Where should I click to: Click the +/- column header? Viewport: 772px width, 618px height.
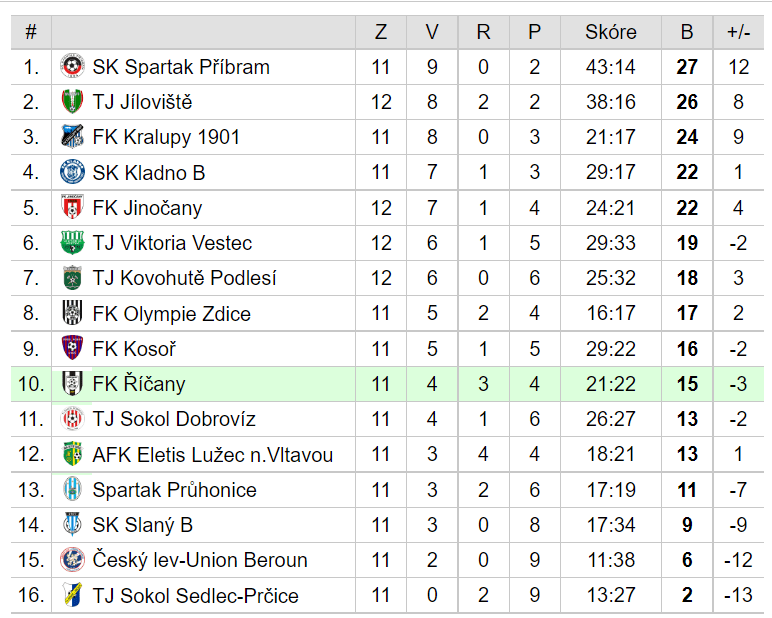[739, 32]
